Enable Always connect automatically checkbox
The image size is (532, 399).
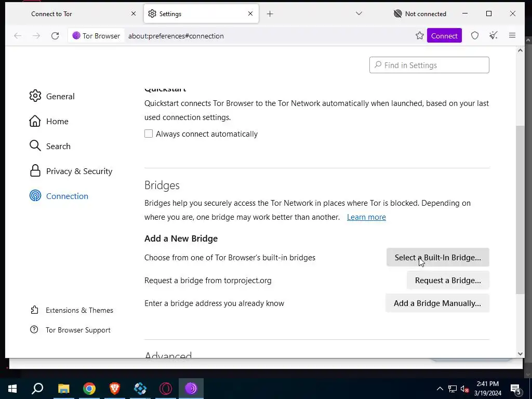[149, 134]
